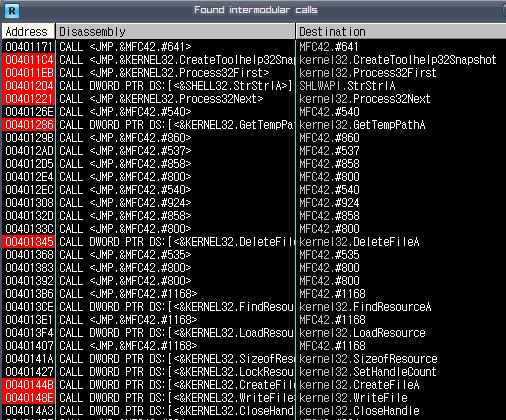Select breakpoint address 00401221
The height and width of the screenshot is (420, 506).
pyautogui.click(x=29, y=99)
